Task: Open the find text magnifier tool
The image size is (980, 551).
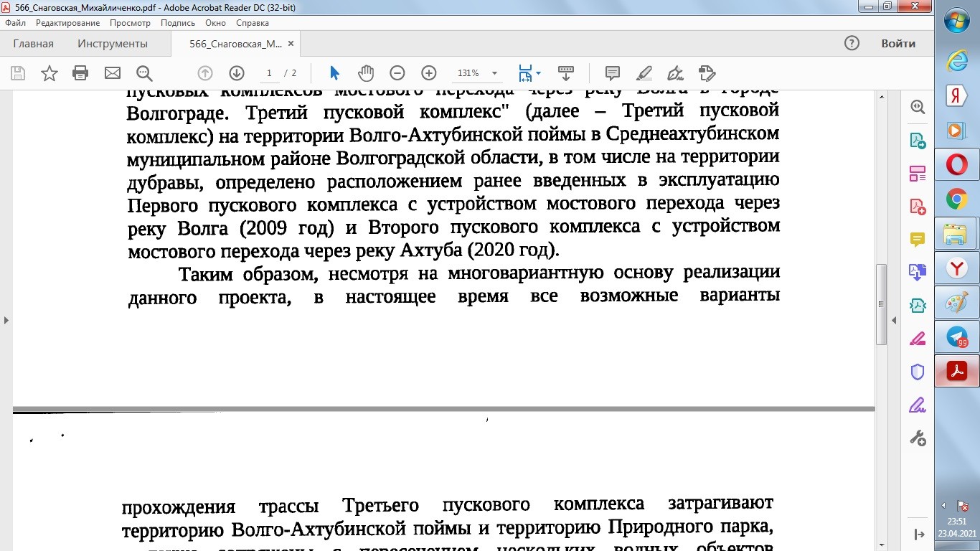Action: (x=144, y=73)
